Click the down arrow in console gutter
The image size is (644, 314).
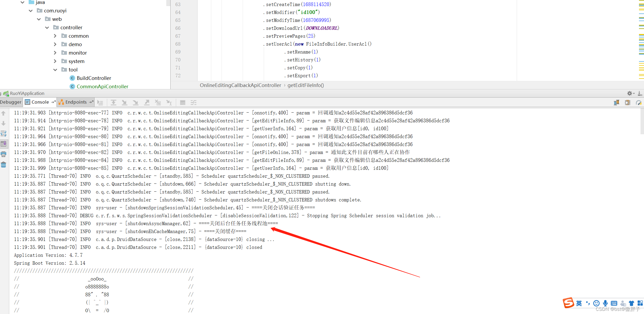click(3, 123)
